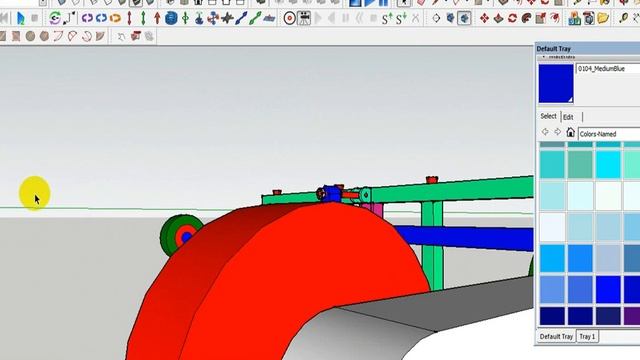The height and width of the screenshot is (360, 640).
Task: Pick the blue four-way cross arrows icon
Action: pos(213,18)
